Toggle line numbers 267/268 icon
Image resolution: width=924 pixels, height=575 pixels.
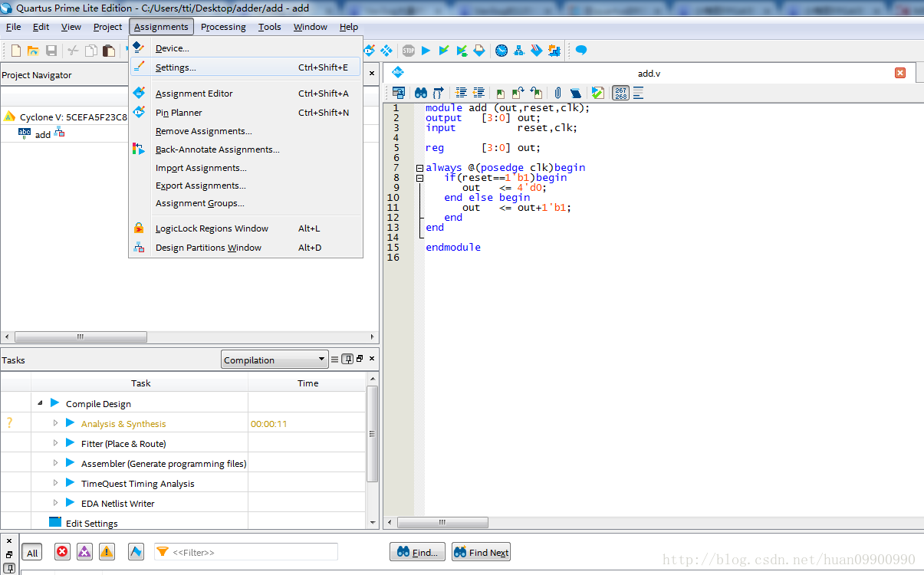[x=620, y=93]
